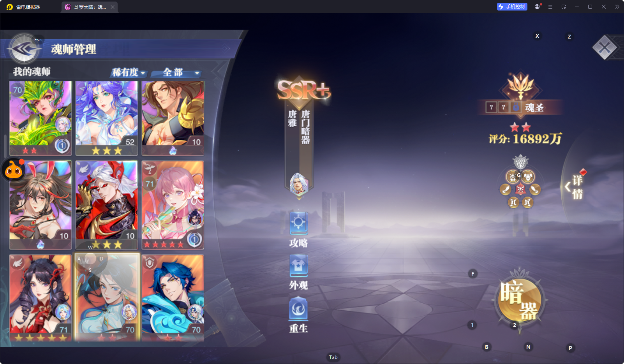The height and width of the screenshot is (364, 624).
Task: Select the red center core equipment slot
Action: [x=520, y=190]
